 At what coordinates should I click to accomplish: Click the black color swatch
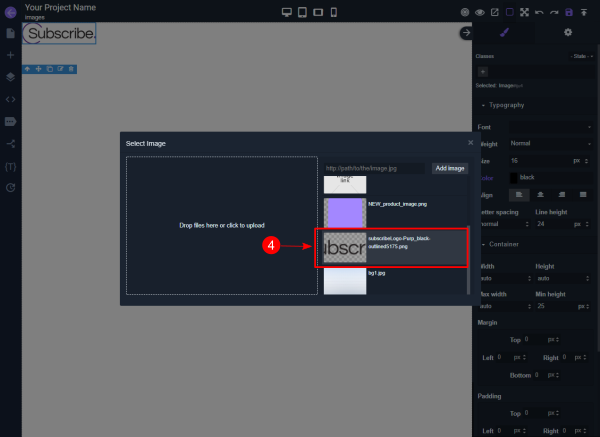pos(515,177)
